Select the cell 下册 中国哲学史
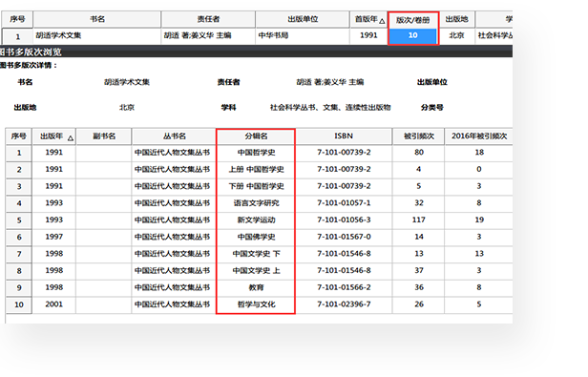Image resolution: width=588 pixels, height=377 pixels. pyautogui.click(x=256, y=187)
